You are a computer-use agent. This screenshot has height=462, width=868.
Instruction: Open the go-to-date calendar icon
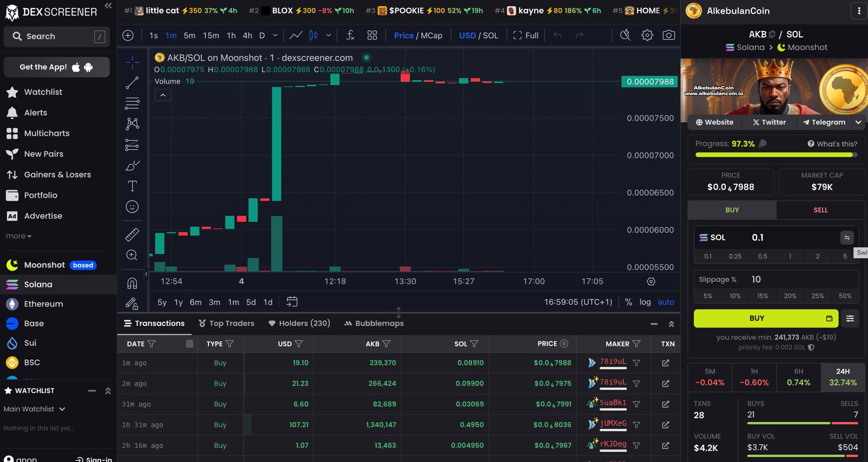pos(292,301)
